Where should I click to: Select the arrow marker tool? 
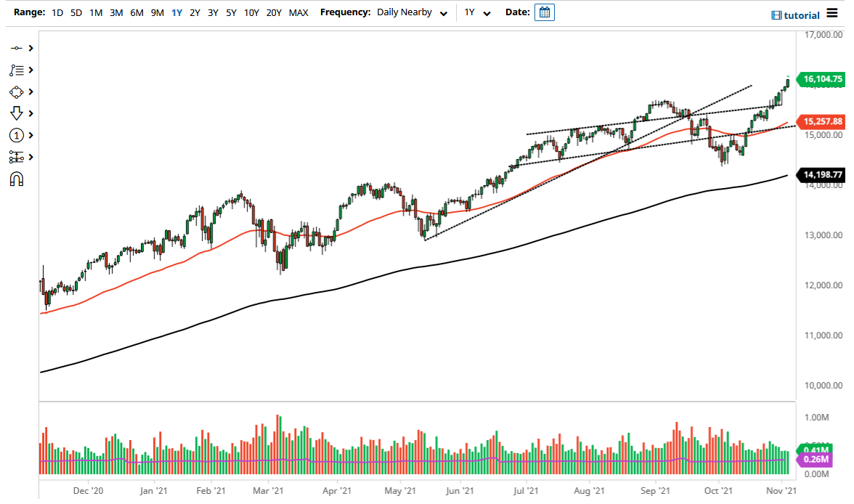tap(17, 113)
